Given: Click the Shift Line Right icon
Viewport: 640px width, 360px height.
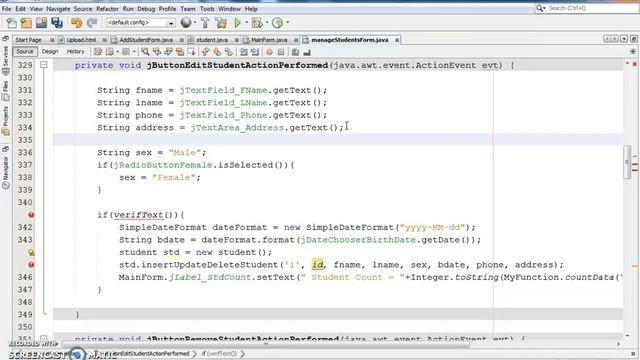Looking at the screenshot, I should coord(255,52).
